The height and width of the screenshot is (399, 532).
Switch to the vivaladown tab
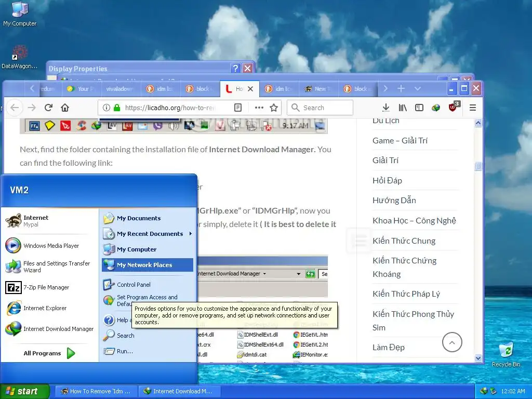119,89
